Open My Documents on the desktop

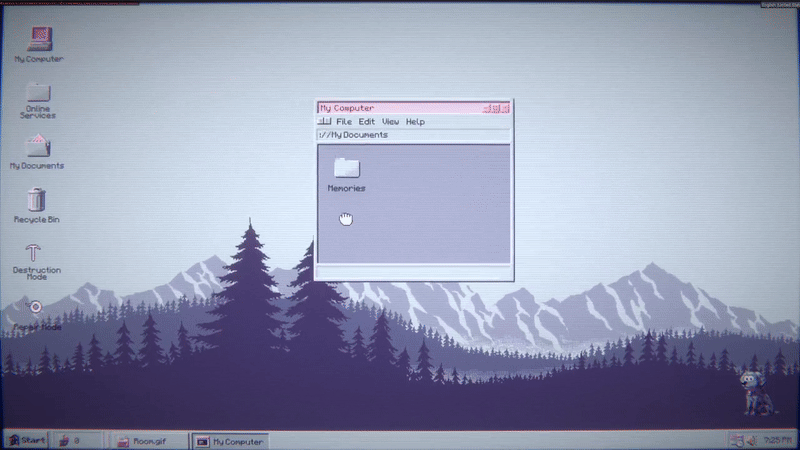point(37,146)
